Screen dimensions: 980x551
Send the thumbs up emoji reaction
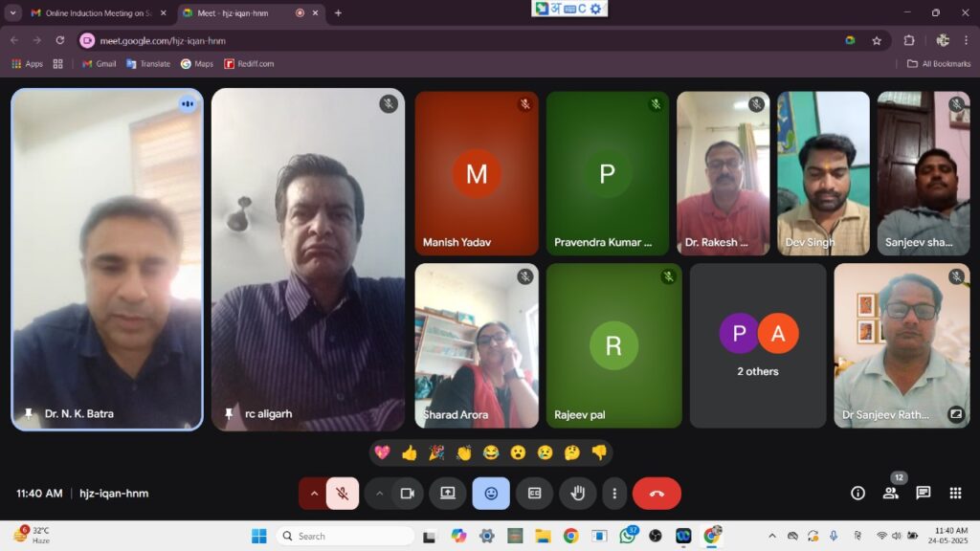point(410,452)
